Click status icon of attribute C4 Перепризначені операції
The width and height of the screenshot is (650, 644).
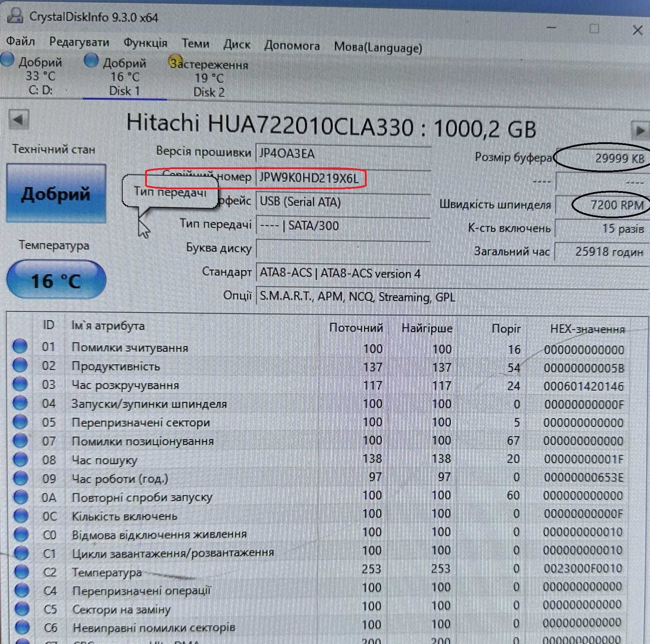pos(22,590)
